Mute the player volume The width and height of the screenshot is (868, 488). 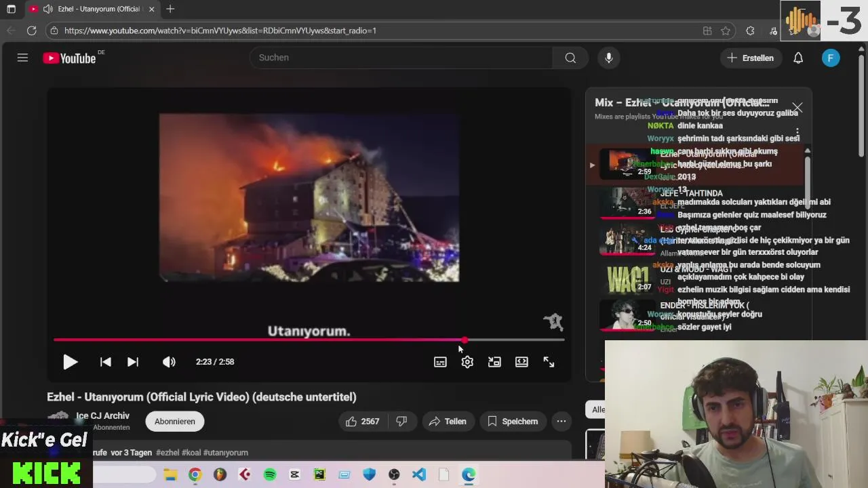coord(169,362)
